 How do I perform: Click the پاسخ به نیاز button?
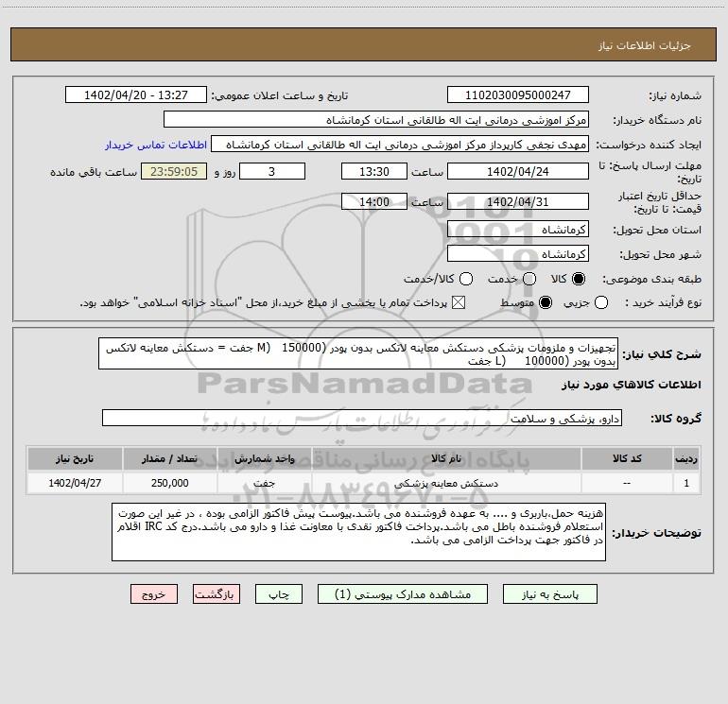(x=549, y=594)
